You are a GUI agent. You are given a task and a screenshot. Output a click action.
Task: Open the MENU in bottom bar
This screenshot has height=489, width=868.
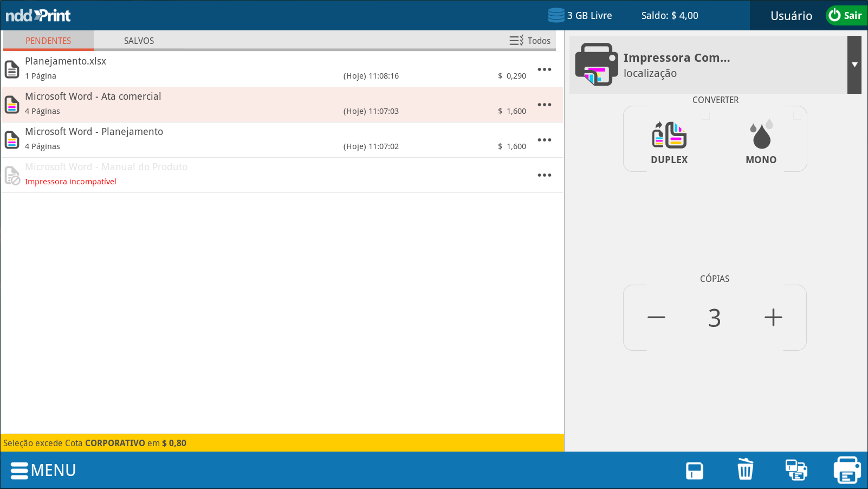(x=43, y=470)
